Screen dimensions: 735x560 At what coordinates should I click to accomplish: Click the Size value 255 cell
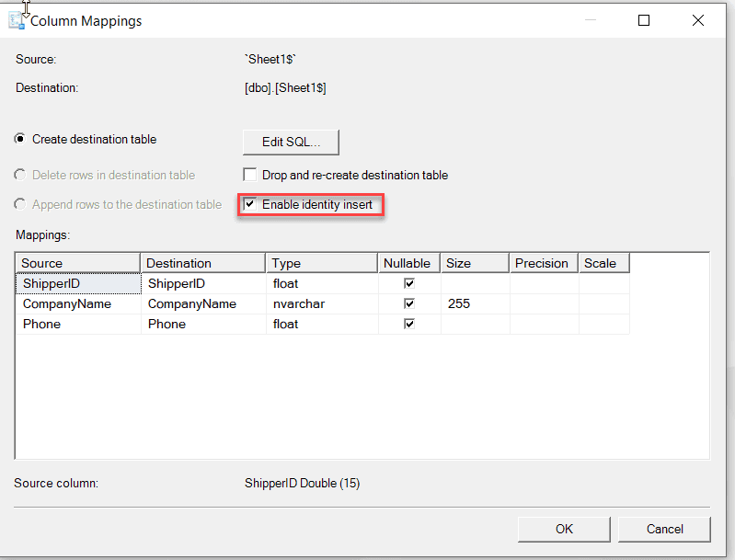pos(475,304)
